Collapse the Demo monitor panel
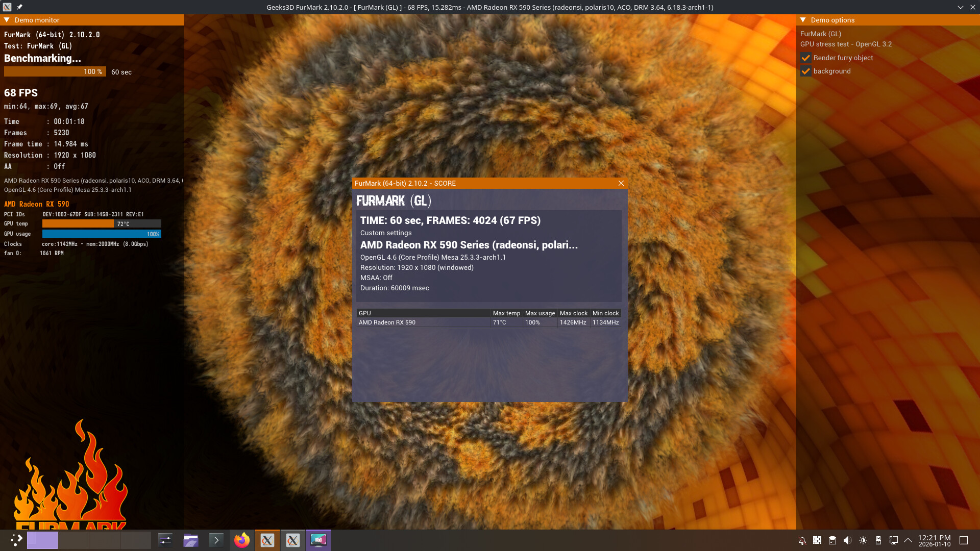The height and width of the screenshot is (551, 980). (7, 20)
